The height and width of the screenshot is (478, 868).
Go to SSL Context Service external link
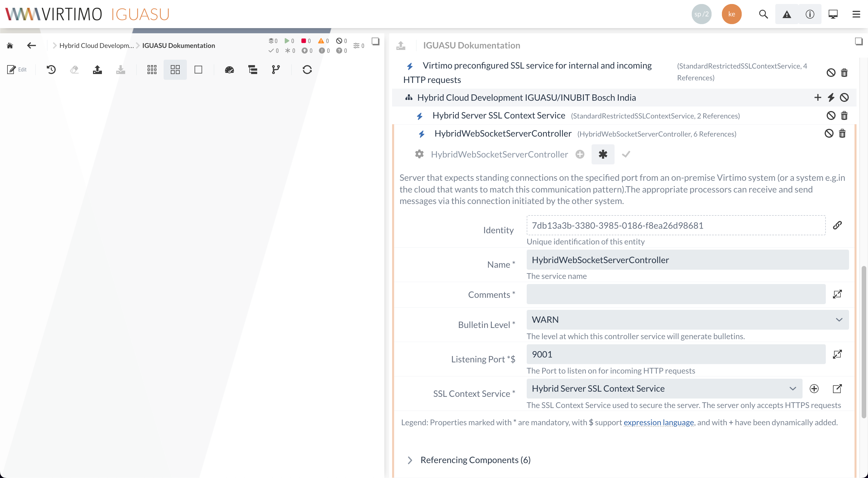tap(837, 388)
